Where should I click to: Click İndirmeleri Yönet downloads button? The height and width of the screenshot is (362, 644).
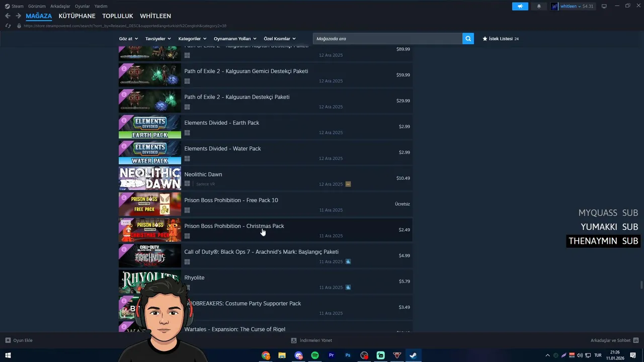pyautogui.click(x=311, y=340)
